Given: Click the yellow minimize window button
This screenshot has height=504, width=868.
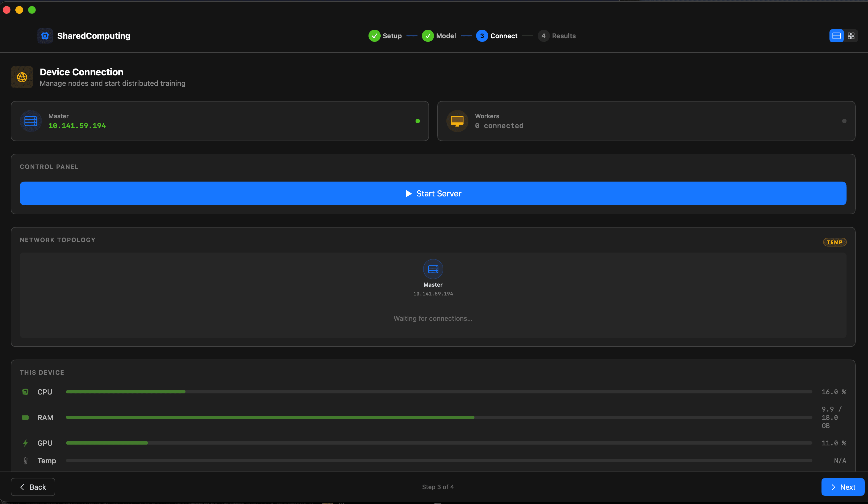Looking at the screenshot, I should pos(19,10).
